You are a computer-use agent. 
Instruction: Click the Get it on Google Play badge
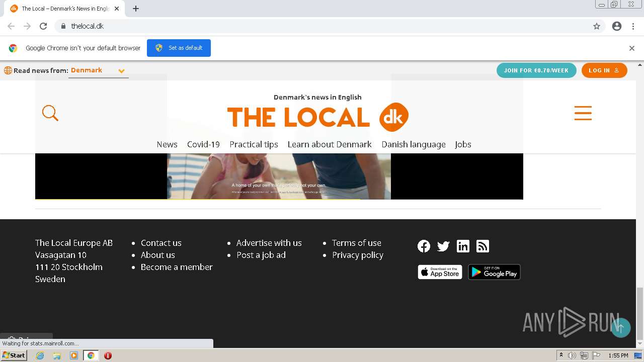[494, 272]
